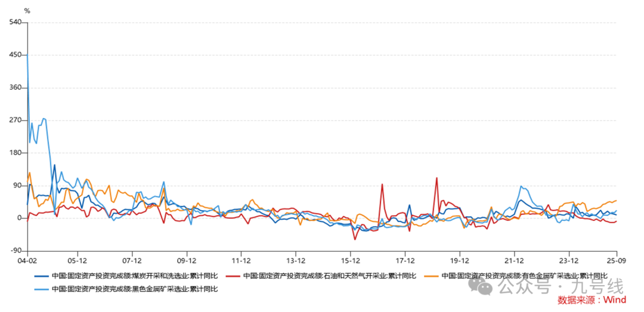644x312 pixels.
Task: Click the 数据来源：Wind source label
Action: (592, 300)
